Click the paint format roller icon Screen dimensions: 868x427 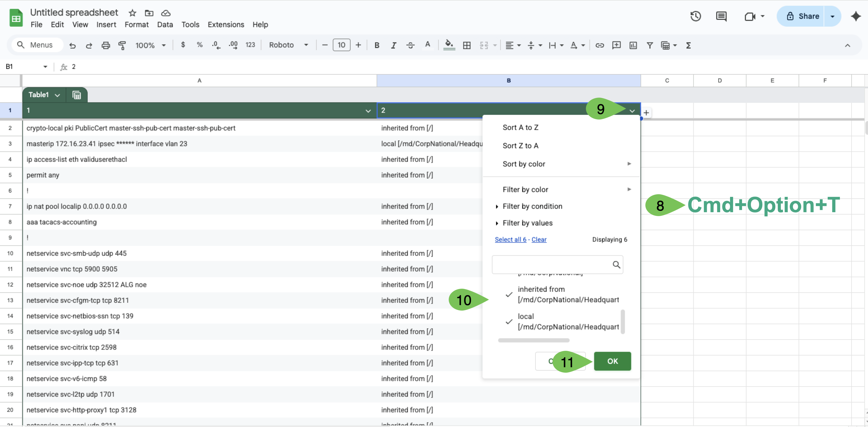pos(122,45)
